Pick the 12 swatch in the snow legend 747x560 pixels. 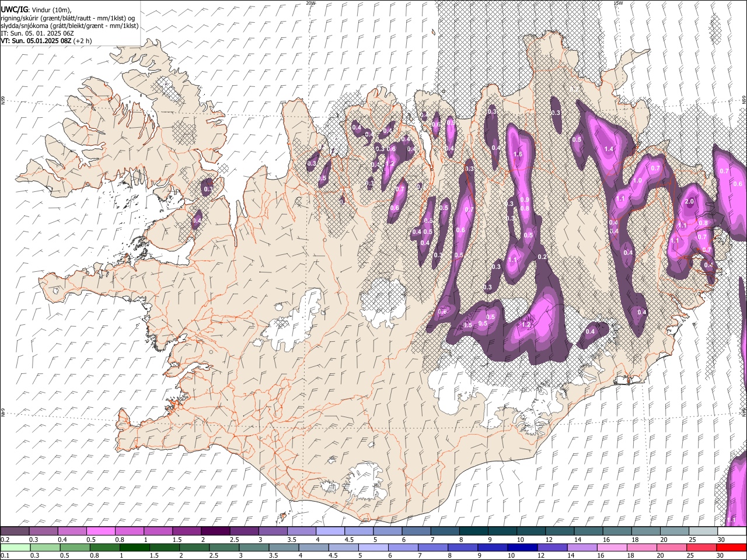[x=560, y=531]
